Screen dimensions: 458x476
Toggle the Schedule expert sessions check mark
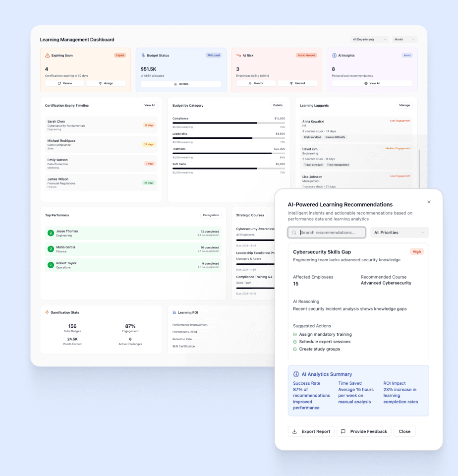tap(295, 342)
